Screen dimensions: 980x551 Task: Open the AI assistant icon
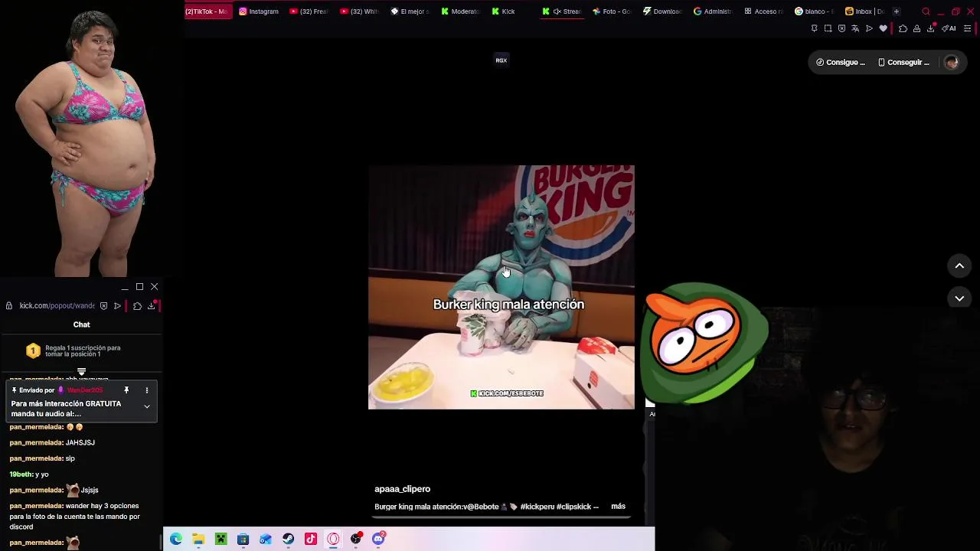click(x=949, y=28)
